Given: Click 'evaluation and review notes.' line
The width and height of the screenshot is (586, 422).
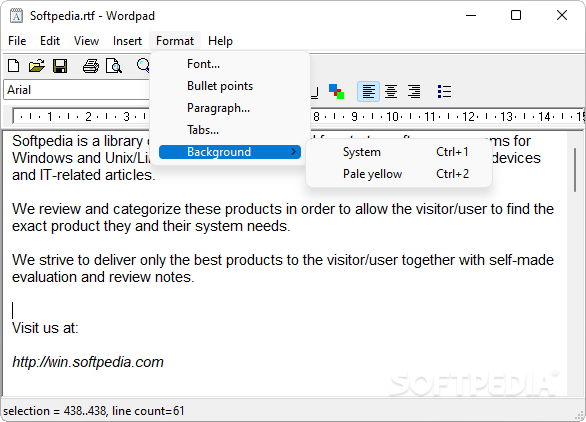Looking at the screenshot, I should [x=103, y=277].
